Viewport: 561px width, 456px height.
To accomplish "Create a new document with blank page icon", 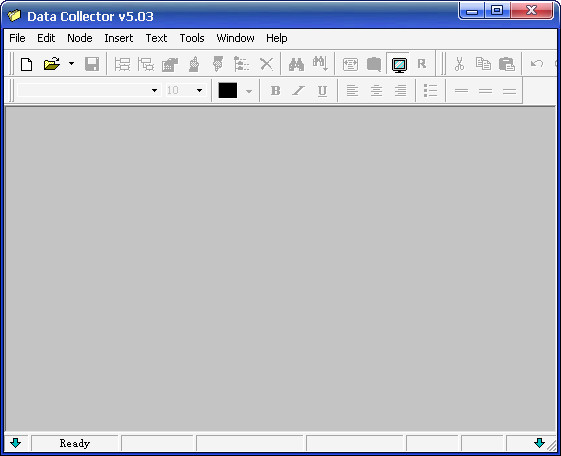I will point(26,64).
